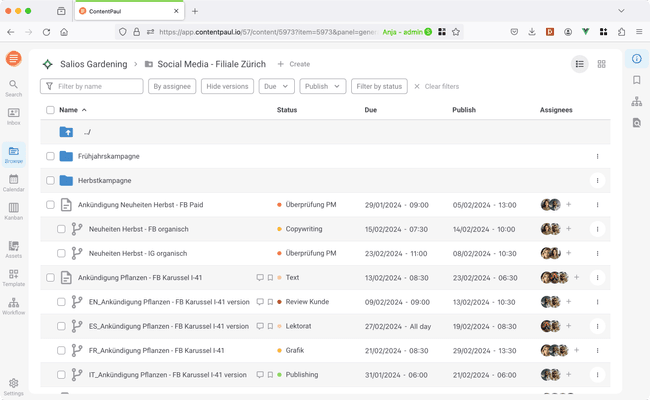This screenshot has width=650, height=400.
Task: Open more options for Neuheiten Herbst - IG organisch
Action: tap(597, 253)
